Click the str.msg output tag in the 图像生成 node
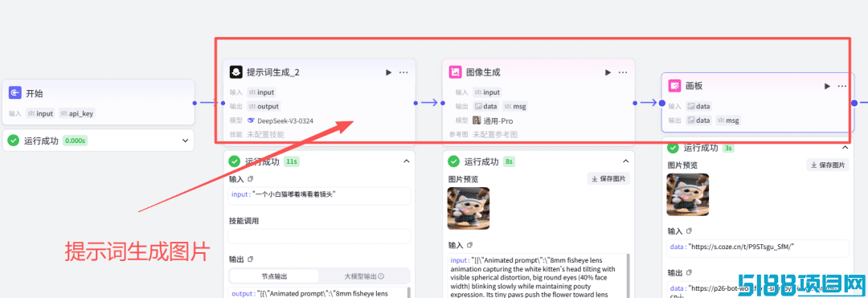The height and width of the screenshot is (298, 868). point(514,106)
